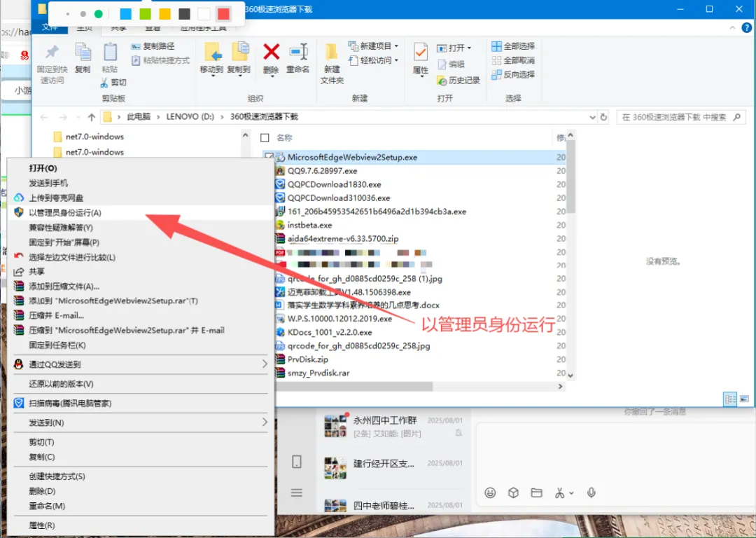This screenshot has width=756, height=538.
Task: Click the Rename icon in ribbon
Action: 298,52
